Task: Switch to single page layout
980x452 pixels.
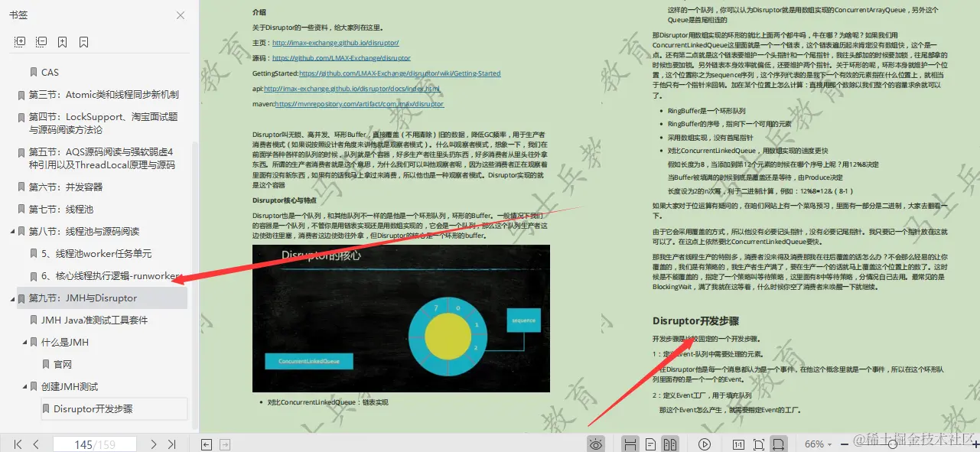Action: click(x=650, y=444)
